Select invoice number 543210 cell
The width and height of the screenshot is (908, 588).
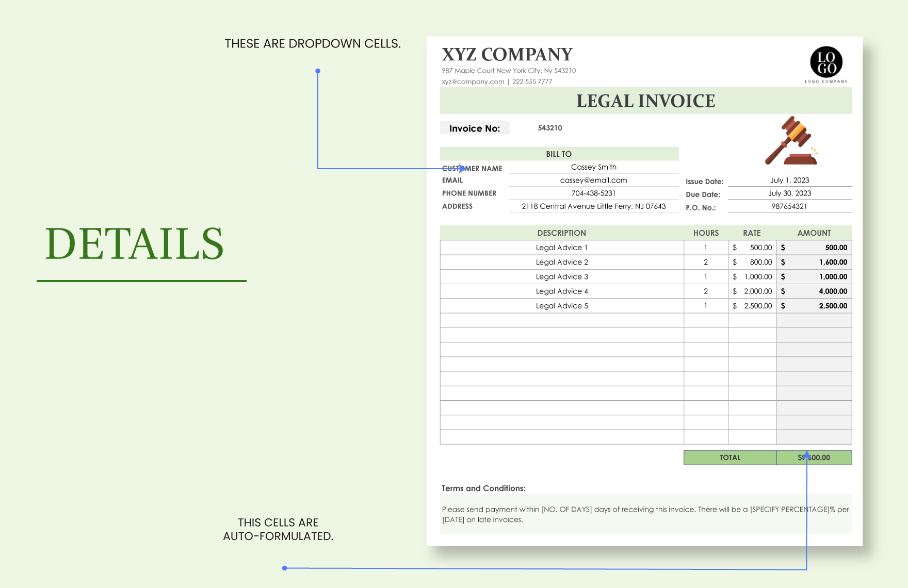pos(550,128)
